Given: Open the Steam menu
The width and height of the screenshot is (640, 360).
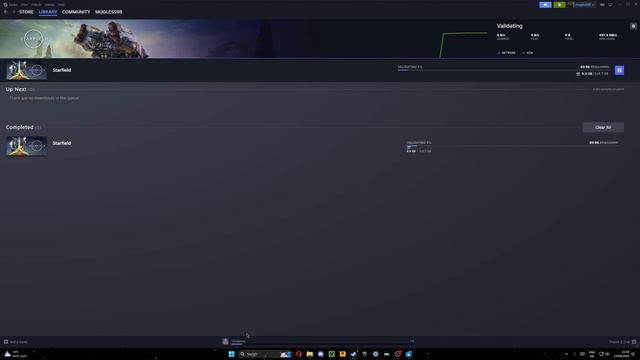Looking at the screenshot, I should (13, 4).
